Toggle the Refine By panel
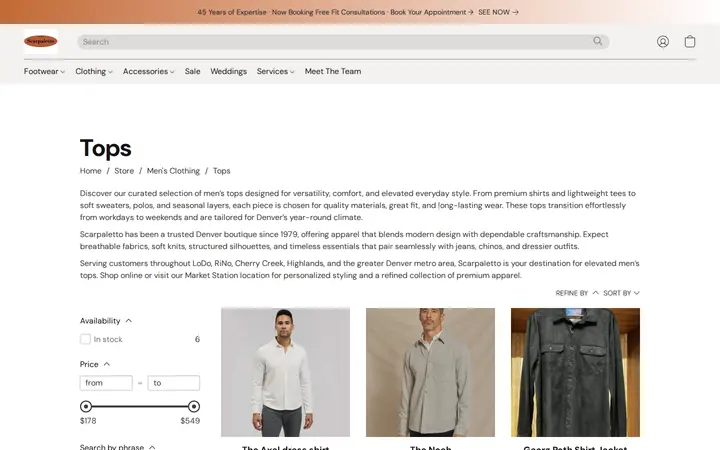The width and height of the screenshot is (720, 450). [x=577, y=293]
